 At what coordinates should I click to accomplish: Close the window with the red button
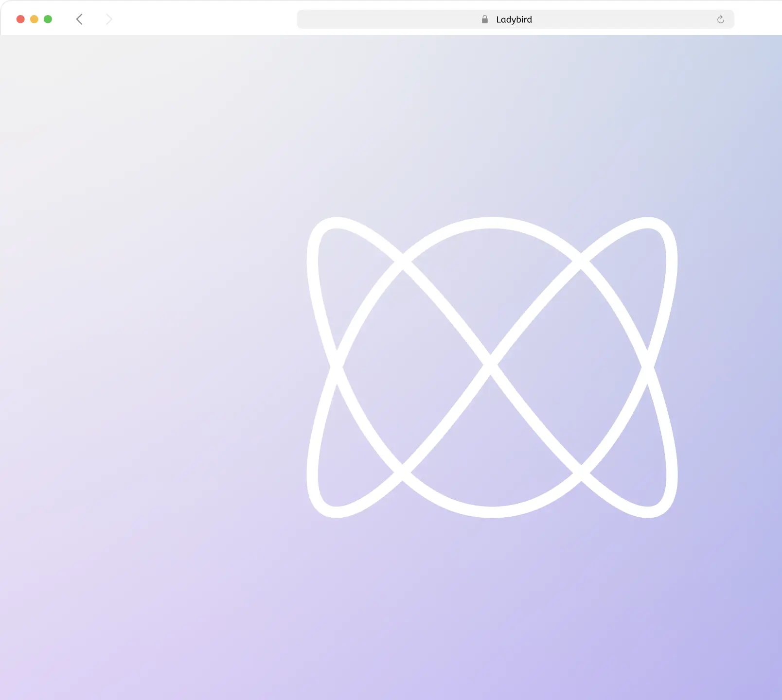(20, 19)
